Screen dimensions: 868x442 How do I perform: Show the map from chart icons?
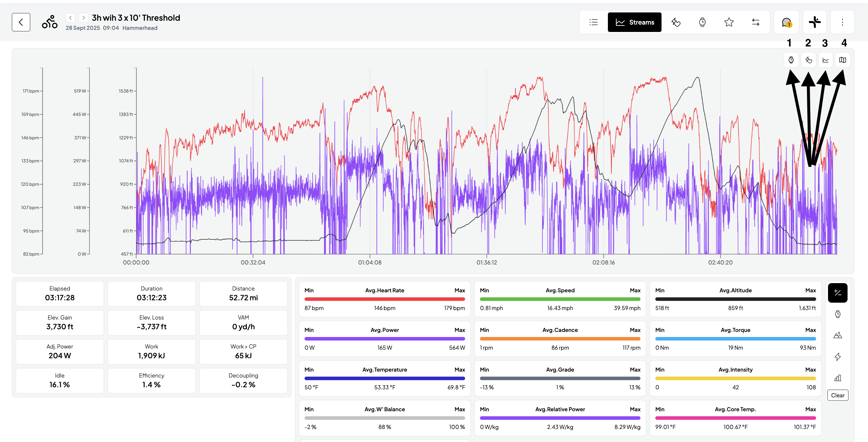[843, 60]
